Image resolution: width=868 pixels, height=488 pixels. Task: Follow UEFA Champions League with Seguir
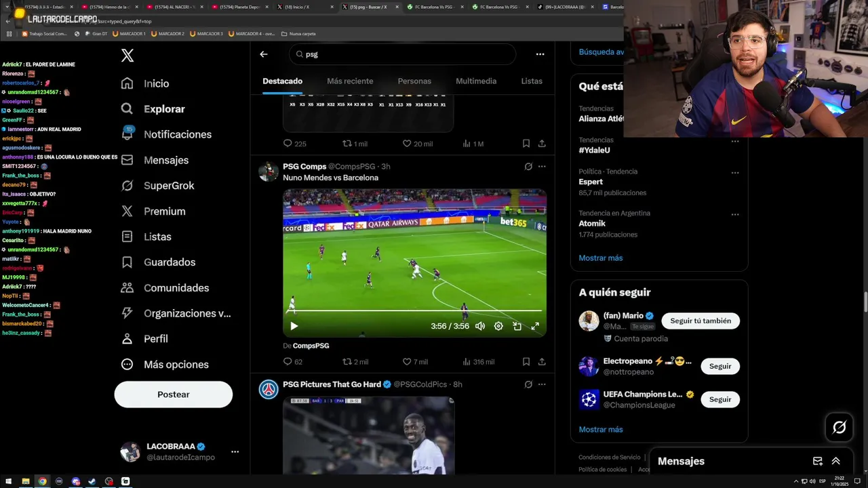pos(720,400)
